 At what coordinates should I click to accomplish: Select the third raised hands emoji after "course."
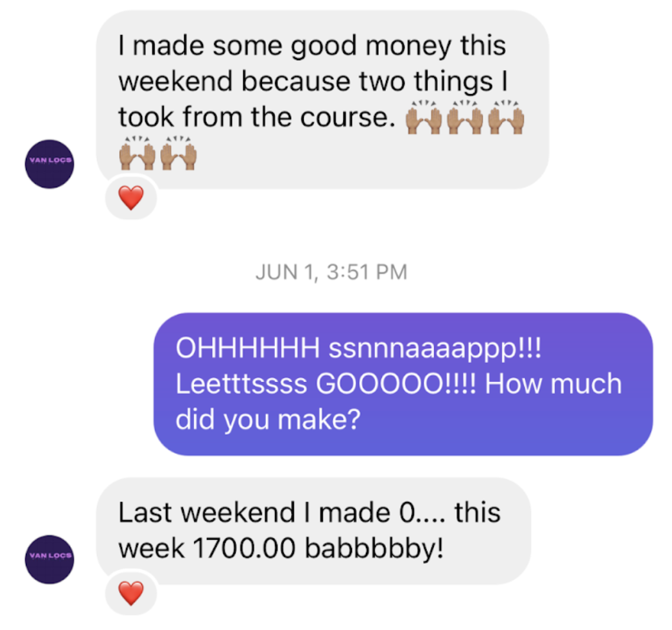click(506, 117)
